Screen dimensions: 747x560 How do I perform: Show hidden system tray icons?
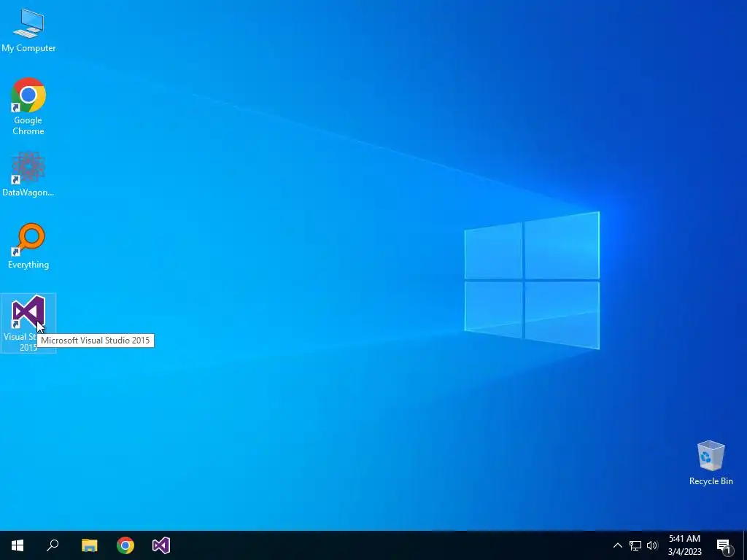tap(617, 545)
